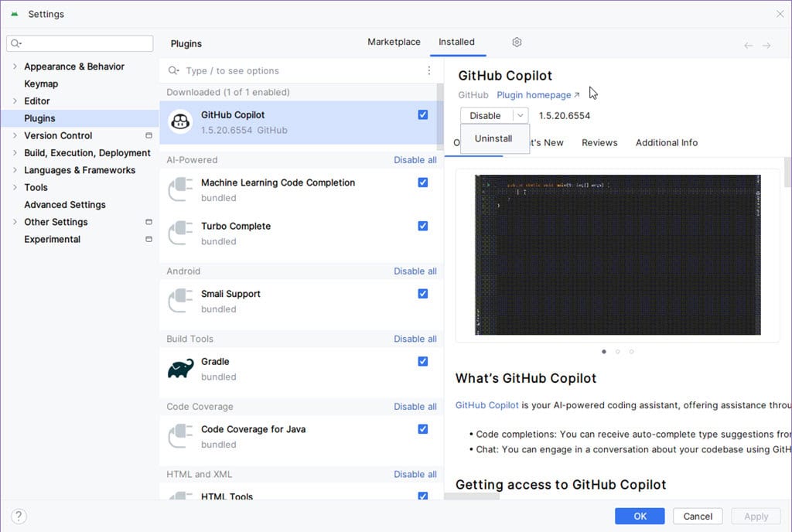Disable Machine Learning Code Completion checkbox
Image resolution: width=792 pixels, height=532 pixels.
(423, 182)
